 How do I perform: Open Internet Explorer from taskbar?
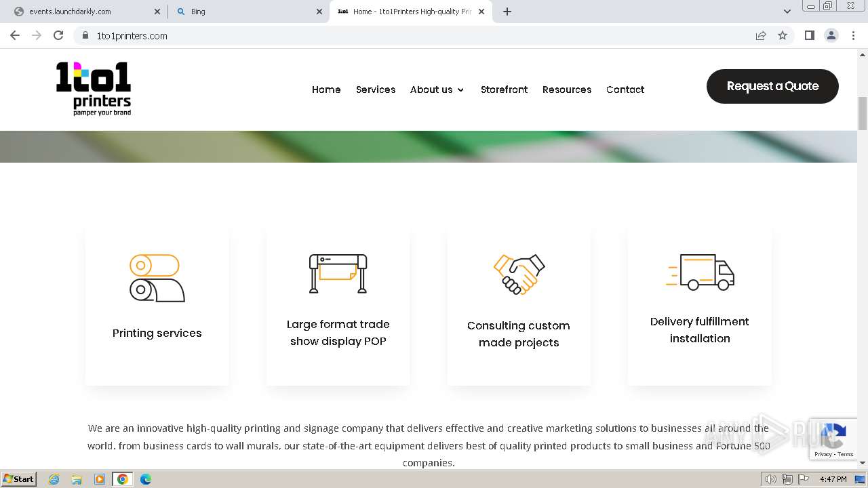(54, 479)
